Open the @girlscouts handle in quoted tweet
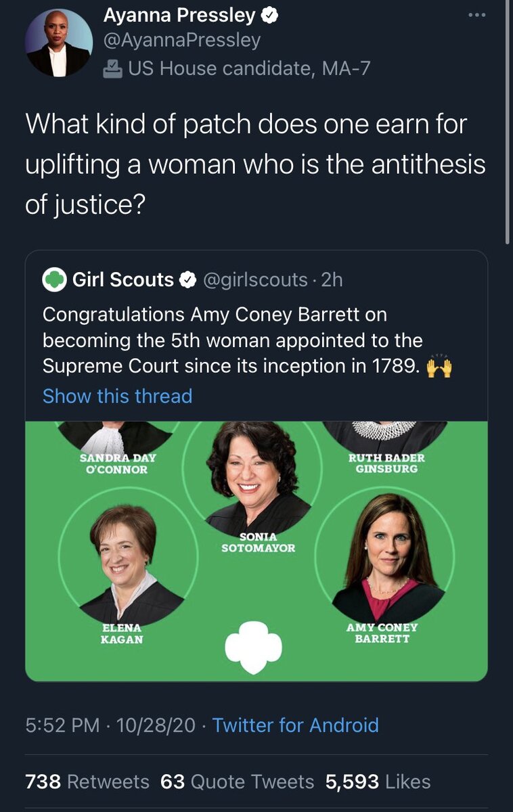This screenshot has width=513, height=812. (x=255, y=279)
